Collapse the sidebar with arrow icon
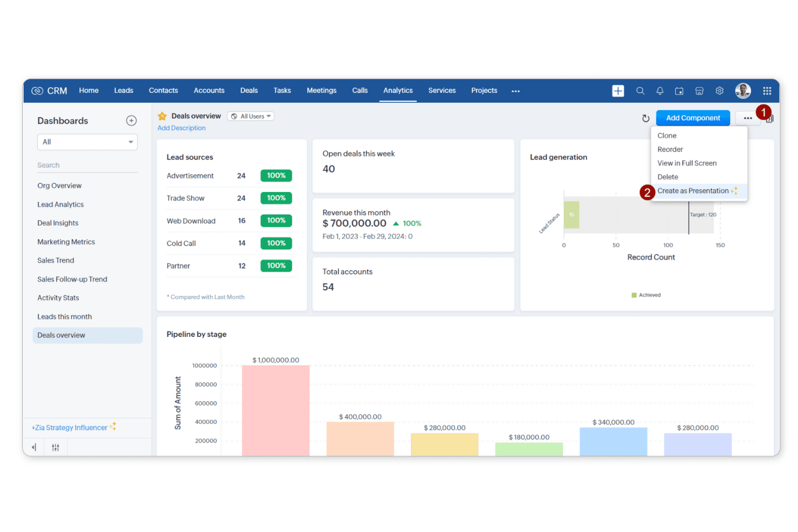798x532 pixels. point(34,447)
